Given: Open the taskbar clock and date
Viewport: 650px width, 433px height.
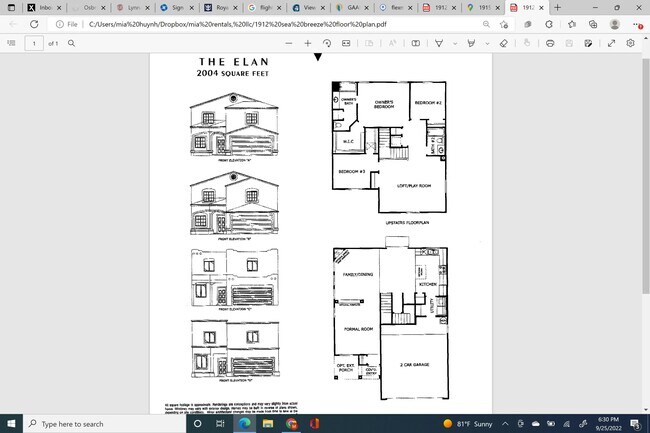Looking at the screenshot, I should coord(608,423).
